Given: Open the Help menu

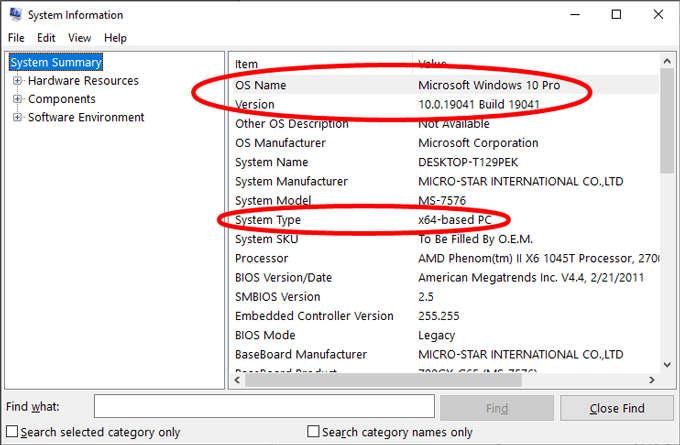Looking at the screenshot, I should 115,38.
